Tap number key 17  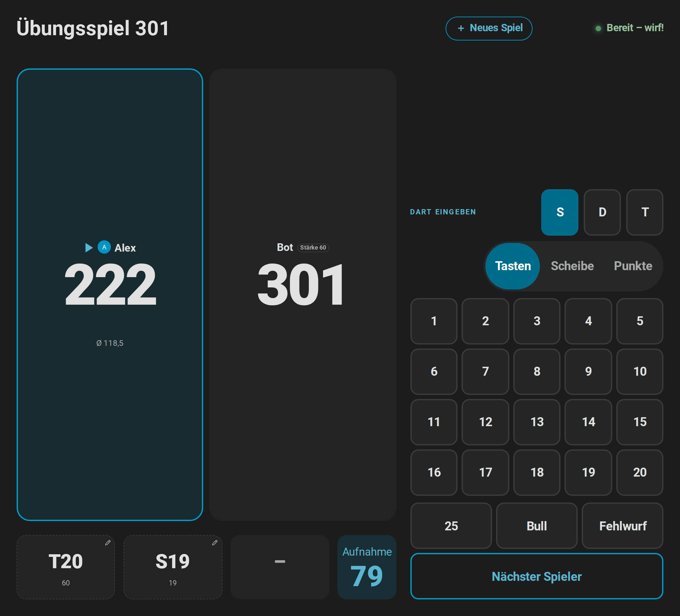pos(485,472)
